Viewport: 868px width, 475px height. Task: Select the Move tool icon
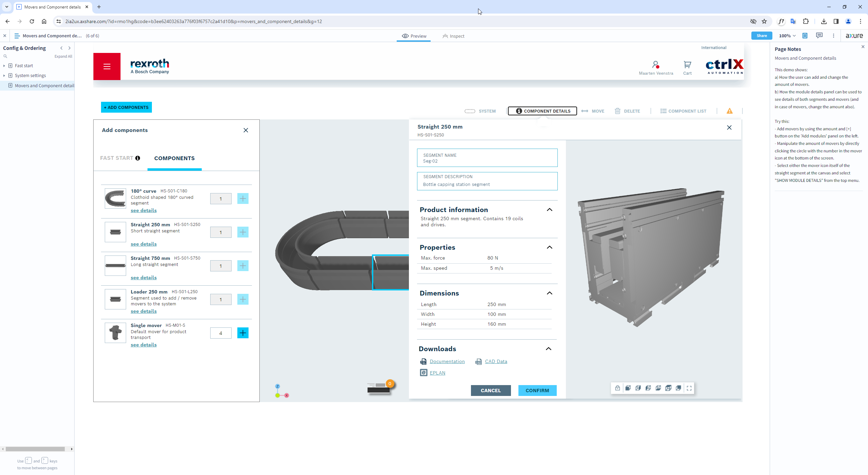click(585, 111)
